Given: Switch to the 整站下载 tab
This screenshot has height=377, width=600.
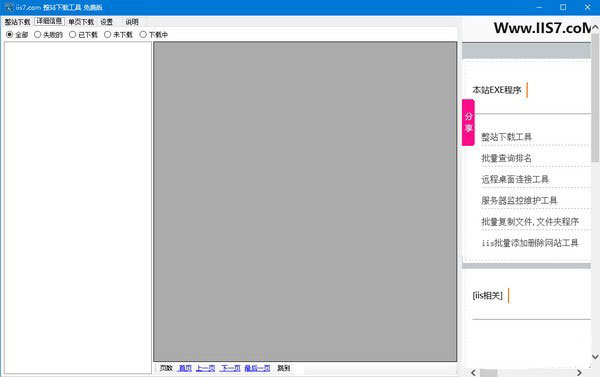Looking at the screenshot, I should point(17,22).
